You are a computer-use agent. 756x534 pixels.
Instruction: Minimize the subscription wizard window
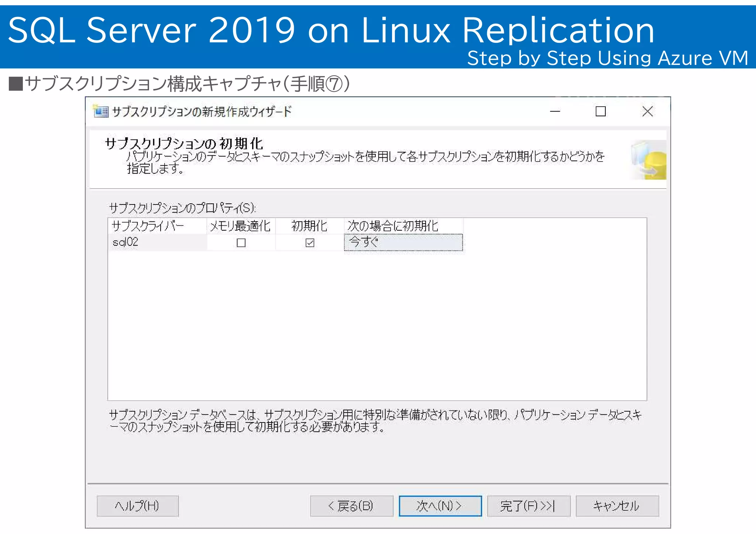(x=555, y=111)
